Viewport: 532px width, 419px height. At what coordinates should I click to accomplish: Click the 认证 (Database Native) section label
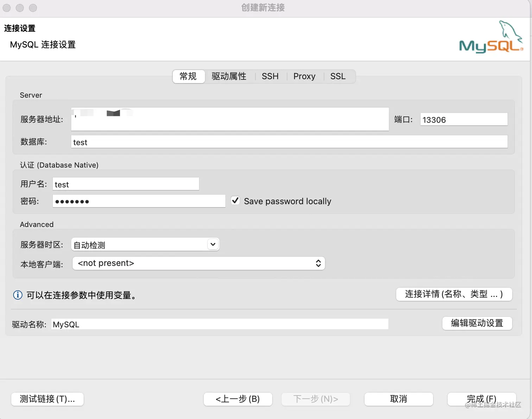pos(59,165)
